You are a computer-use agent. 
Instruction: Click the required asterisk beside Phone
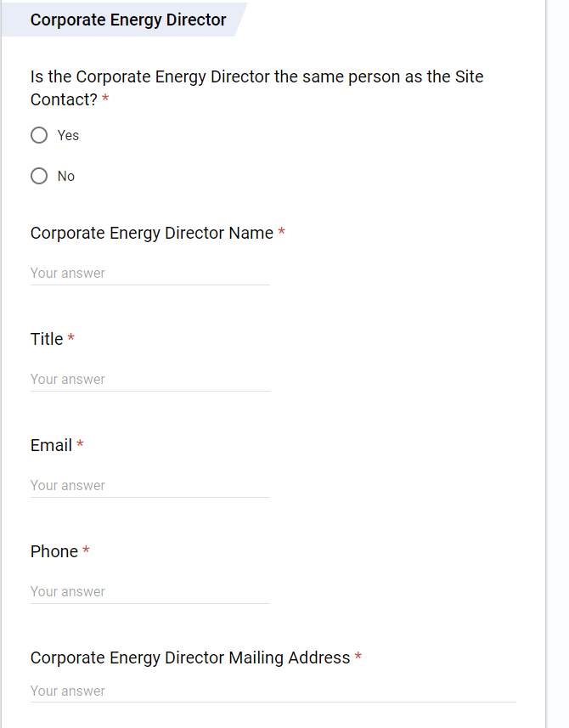coord(86,551)
